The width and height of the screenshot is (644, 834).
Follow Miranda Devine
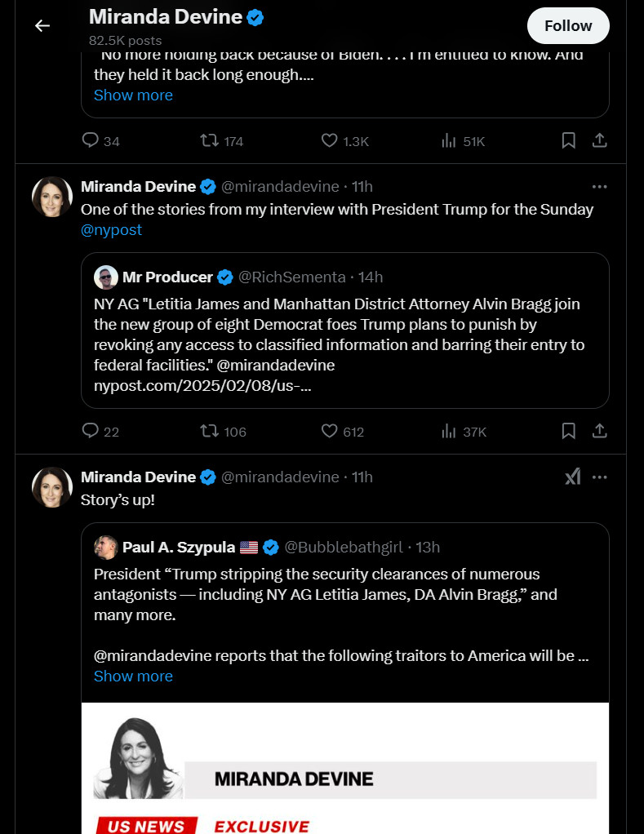568,25
